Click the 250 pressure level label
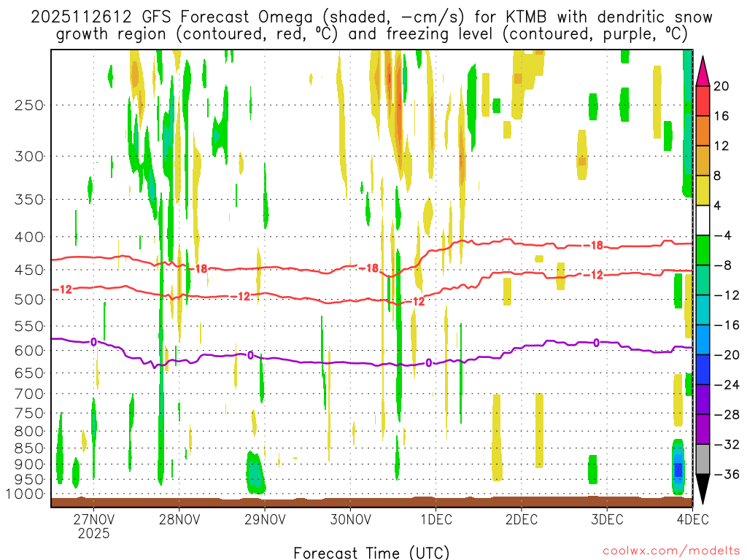 [29, 105]
